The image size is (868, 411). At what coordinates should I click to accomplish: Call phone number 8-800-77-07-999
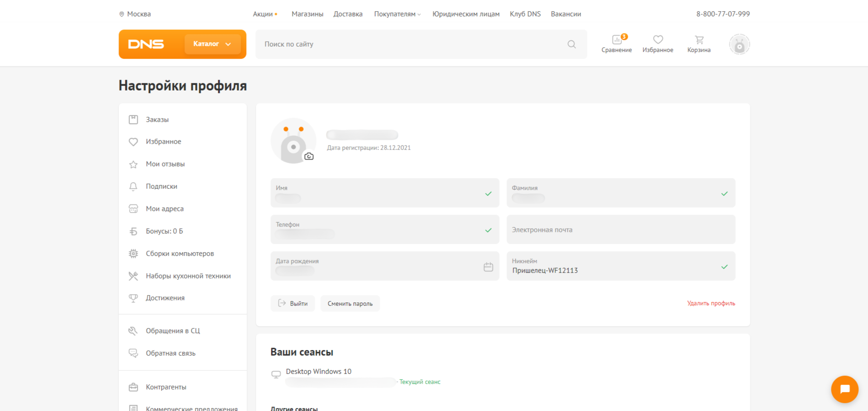[723, 14]
